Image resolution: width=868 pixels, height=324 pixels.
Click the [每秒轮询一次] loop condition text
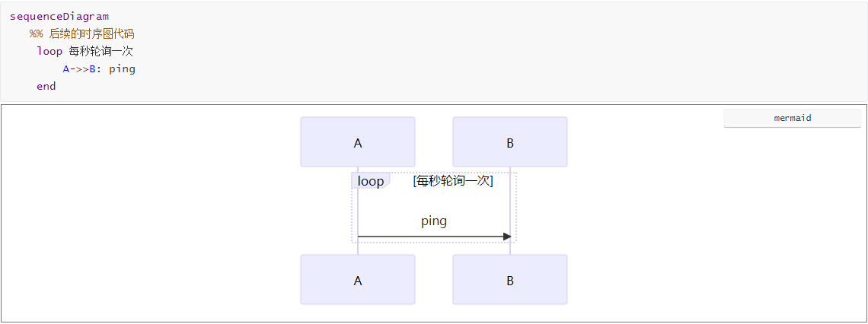[453, 181]
